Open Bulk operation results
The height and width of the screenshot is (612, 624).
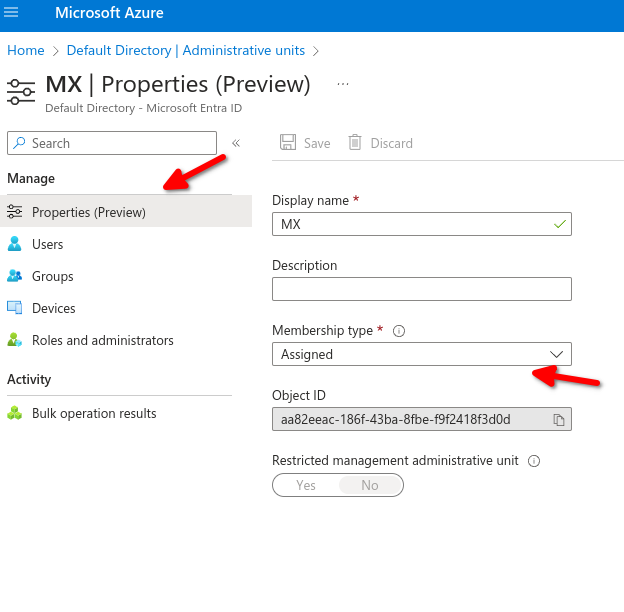(x=94, y=413)
